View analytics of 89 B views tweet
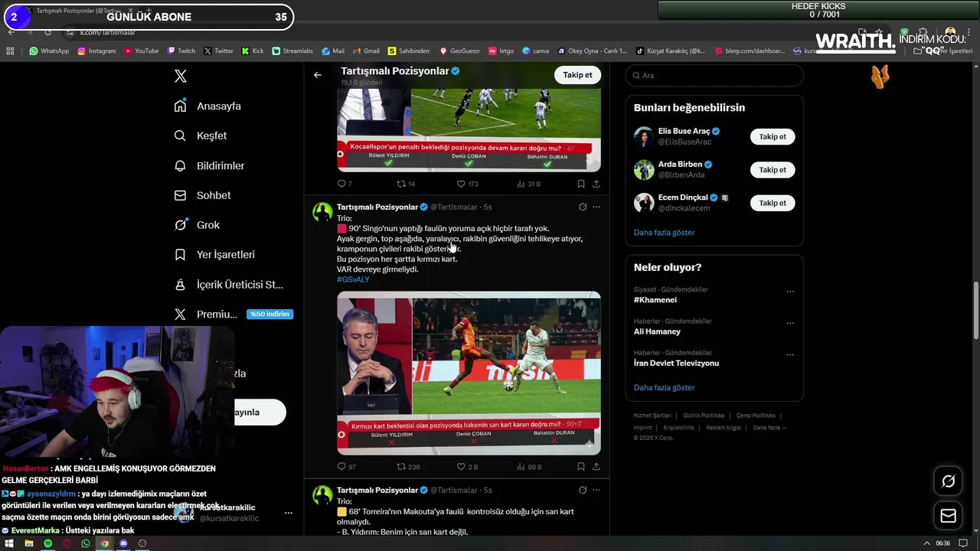 529,467
